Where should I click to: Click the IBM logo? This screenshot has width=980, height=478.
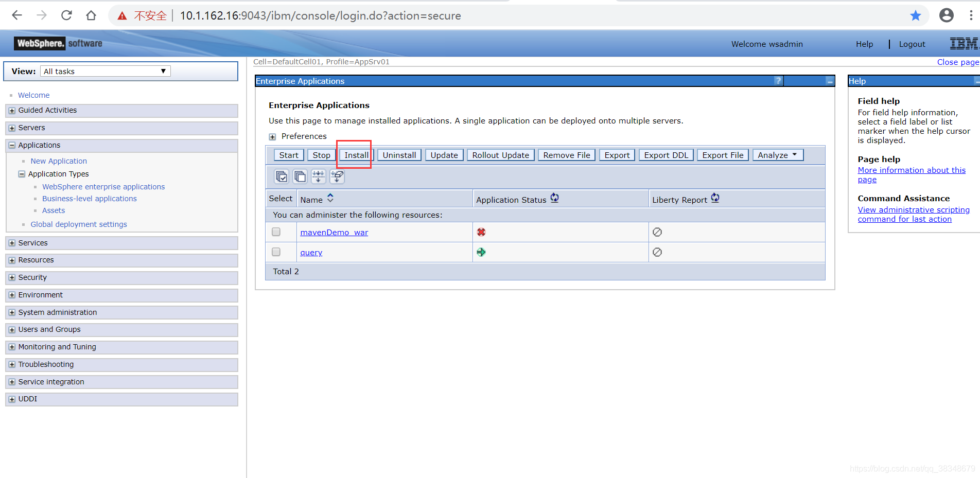point(964,44)
